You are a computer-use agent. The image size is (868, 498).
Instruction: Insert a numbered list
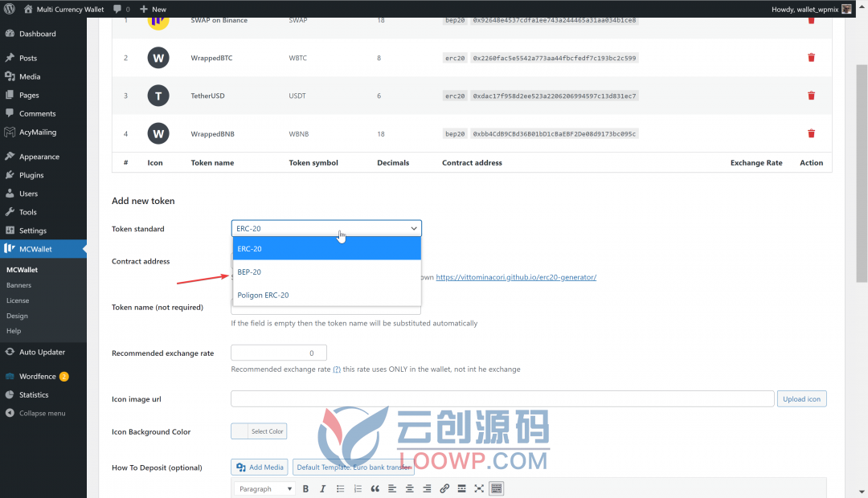tap(358, 488)
